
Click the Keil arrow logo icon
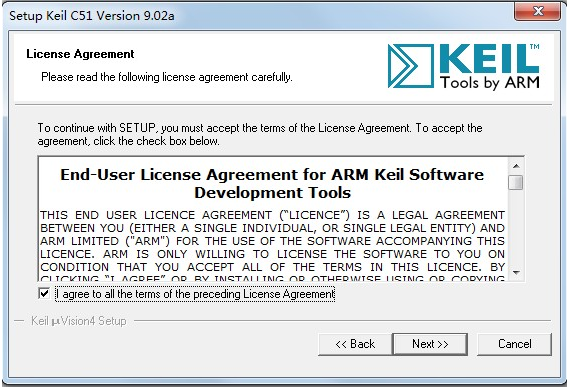pyautogui.click(x=410, y=66)
